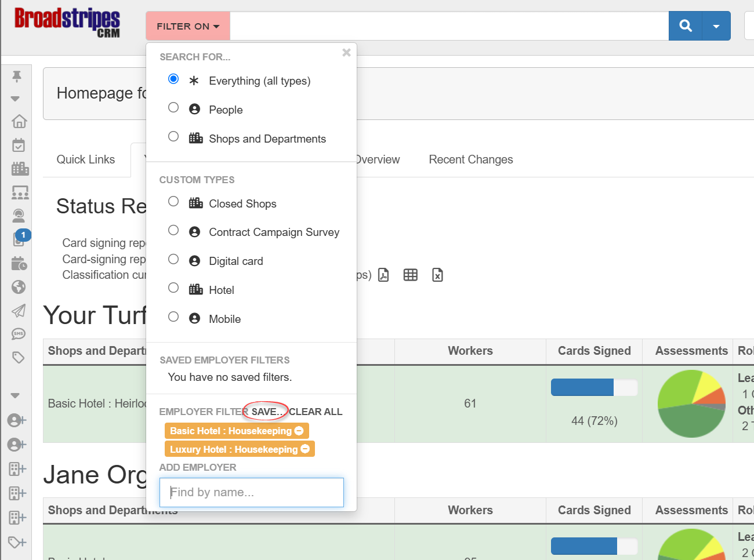This screenshot has height=560, width=754.
Task: Open the Basic Hotel : Heirloom row link
Action: pyautogui.click(x=97, y=403)
